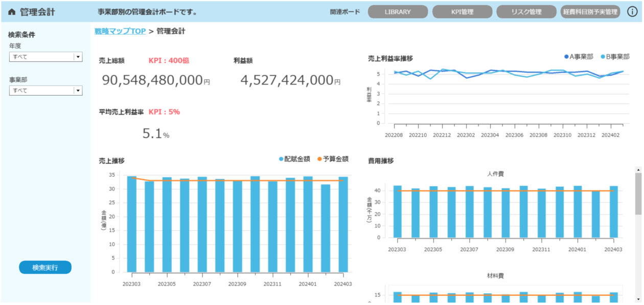Click the 202403 bar in 人件費 chart
The width and height of the screenshot is (644, 305).
[614, 212]
